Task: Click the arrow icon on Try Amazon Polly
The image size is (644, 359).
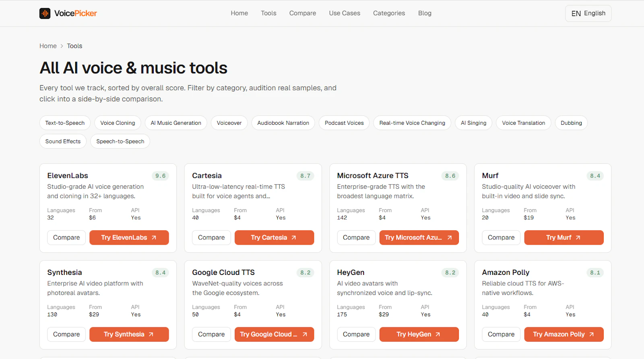Action: (x=591, y=334)
